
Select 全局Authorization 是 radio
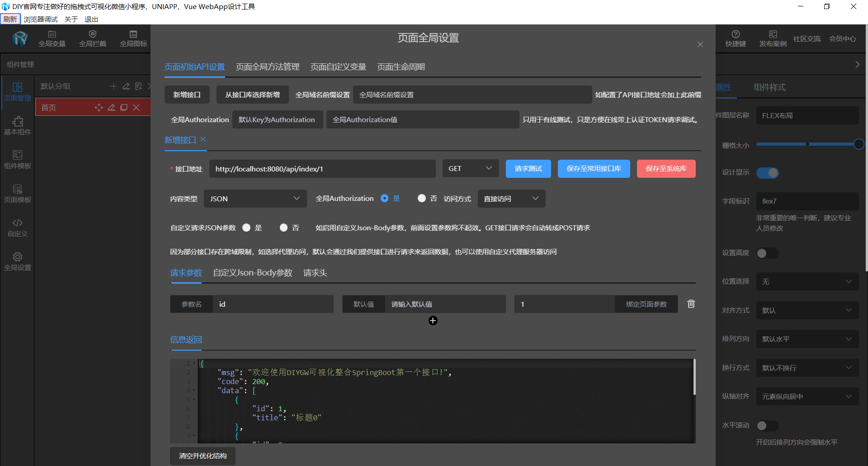point(384,198)
